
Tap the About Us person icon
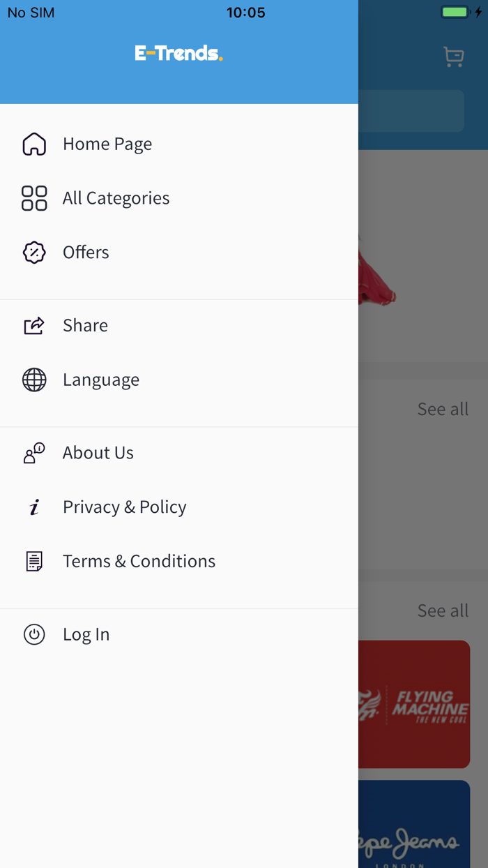(x=33, y=453)
